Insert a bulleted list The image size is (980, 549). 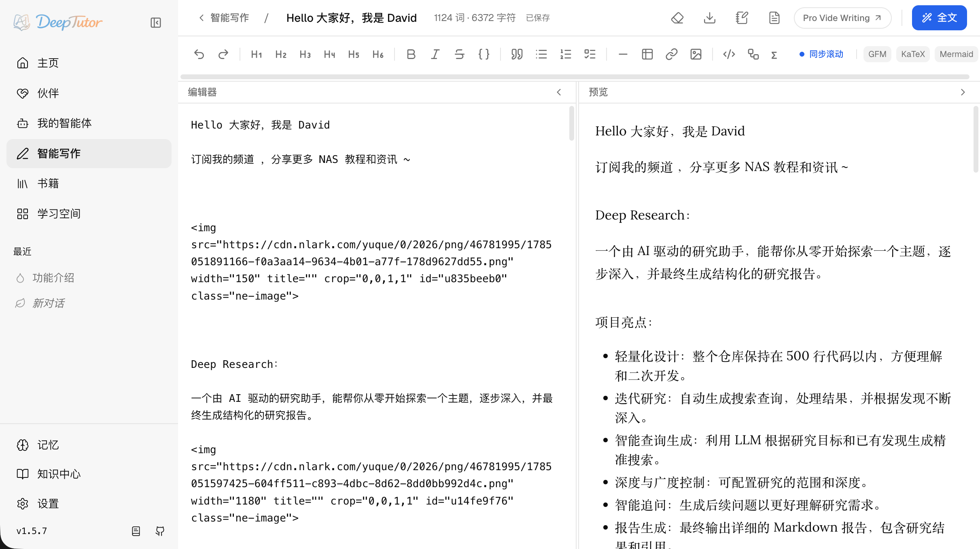(541, 54)
